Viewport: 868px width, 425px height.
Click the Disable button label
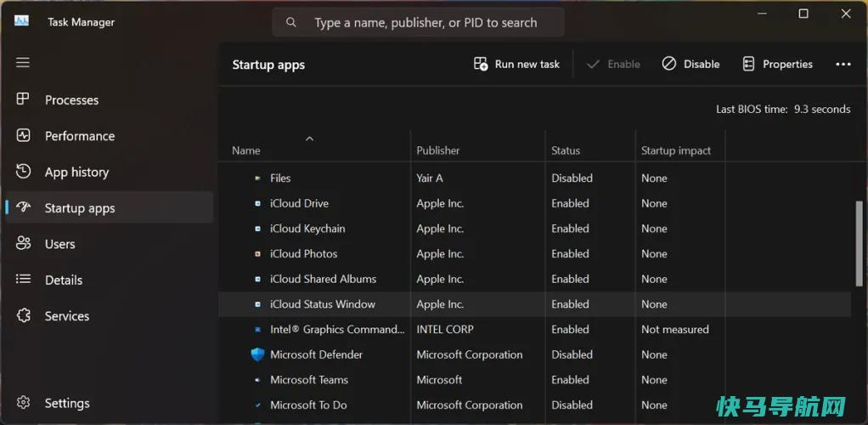pyautogui.click(x=702, y=65)
